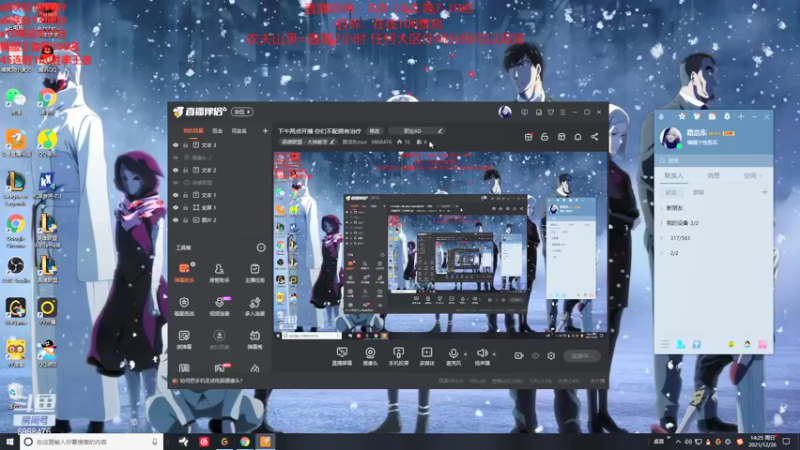
Task: Switch to 可改名 scene tab
Action: click(239, 131)
